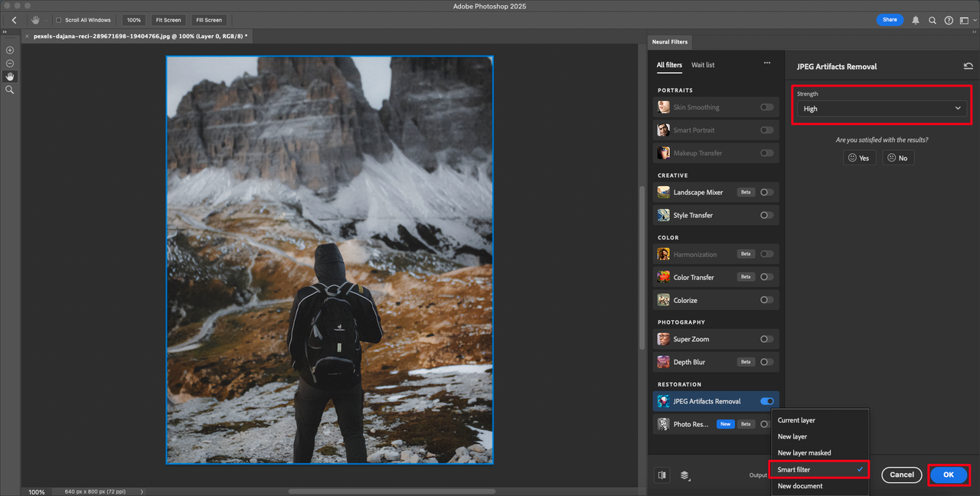Select the Zoom magnifier tool in the left toolbar
Screen dimensions: 980x496
pos(10,90)
